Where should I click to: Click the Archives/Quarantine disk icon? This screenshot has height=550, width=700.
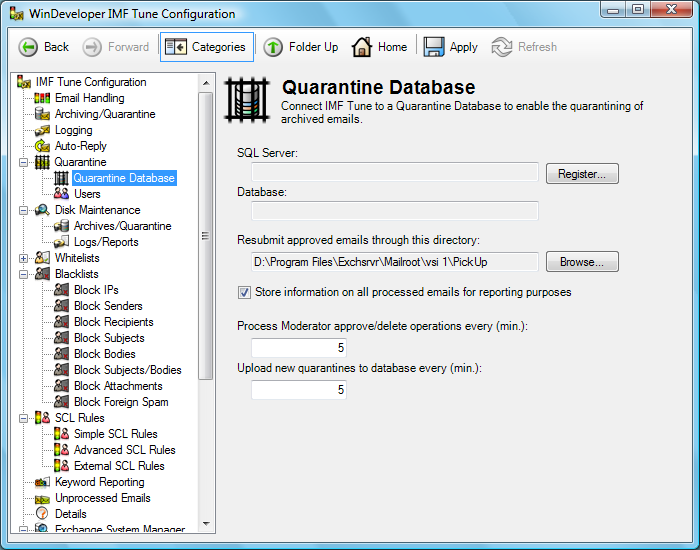(62, 226)
